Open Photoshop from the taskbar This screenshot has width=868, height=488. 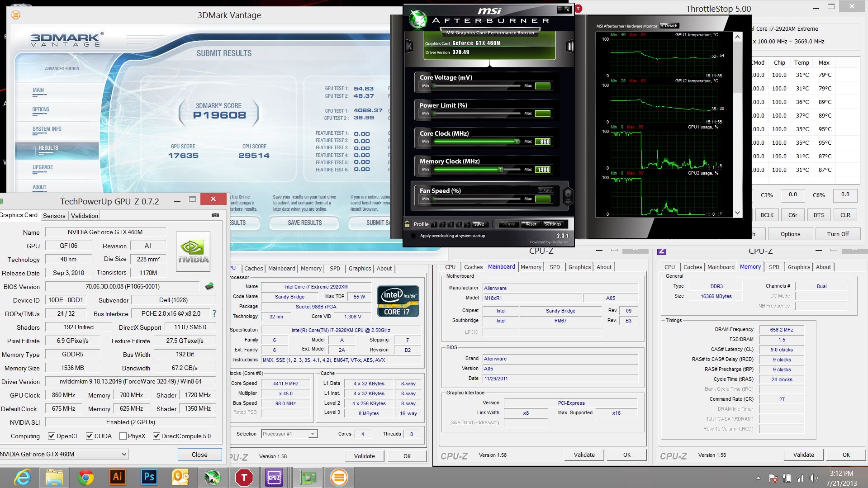[149, 477]
